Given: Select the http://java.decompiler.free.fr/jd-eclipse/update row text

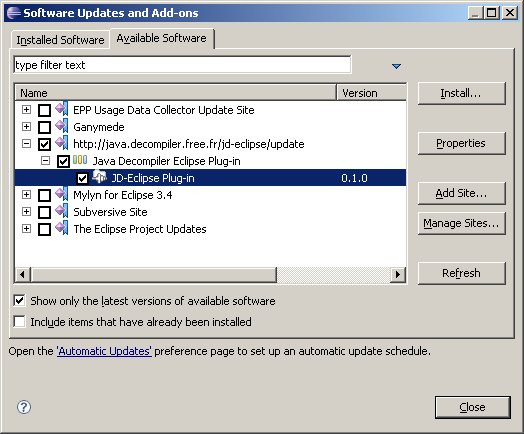Looking at the screenshot, I should [x=189, y=144].
